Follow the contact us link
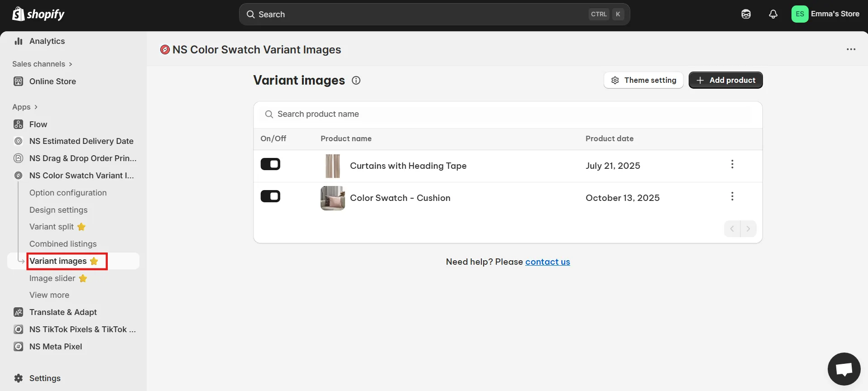Screen dimensions: 868x391 547,262
